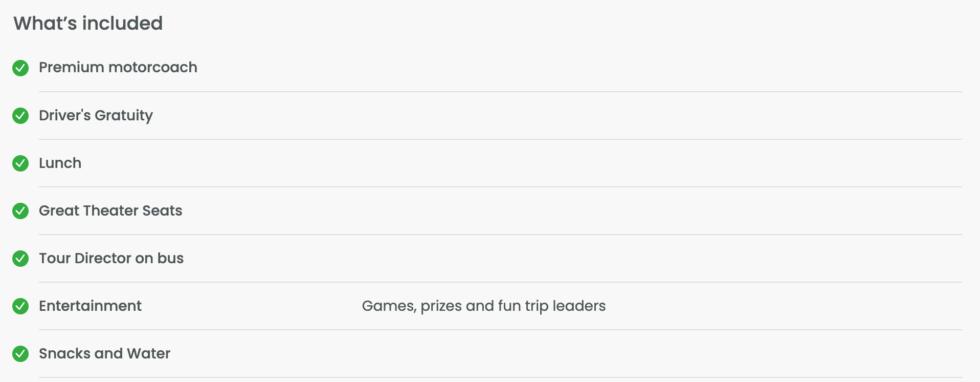Select the checkmark icon for Great Theater Seats
The image size is (980, 382).
point(20,211)
